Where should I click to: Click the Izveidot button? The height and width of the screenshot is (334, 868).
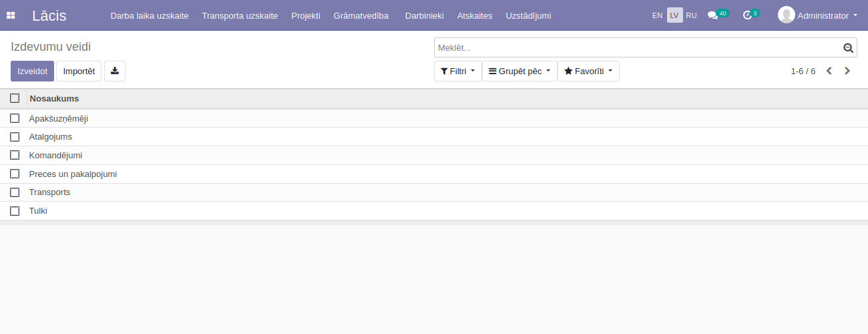(32, 71)
